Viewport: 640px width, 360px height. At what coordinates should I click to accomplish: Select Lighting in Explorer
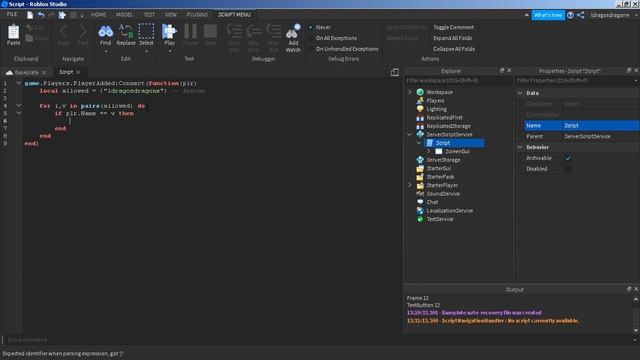point(436,109)
